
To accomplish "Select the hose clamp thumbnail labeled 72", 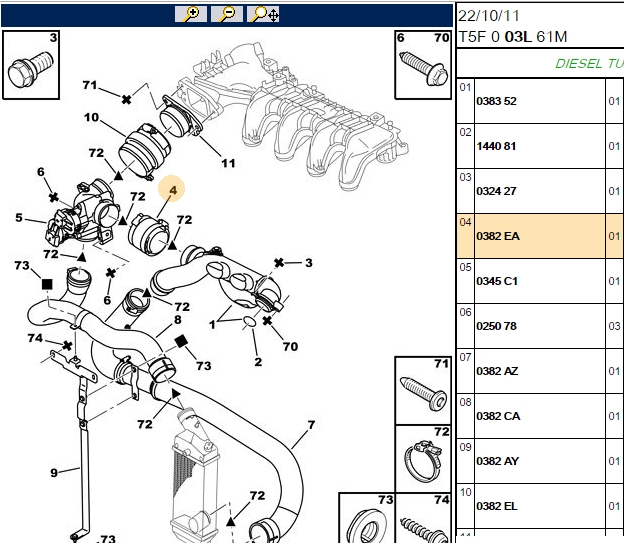I will 423,459.
